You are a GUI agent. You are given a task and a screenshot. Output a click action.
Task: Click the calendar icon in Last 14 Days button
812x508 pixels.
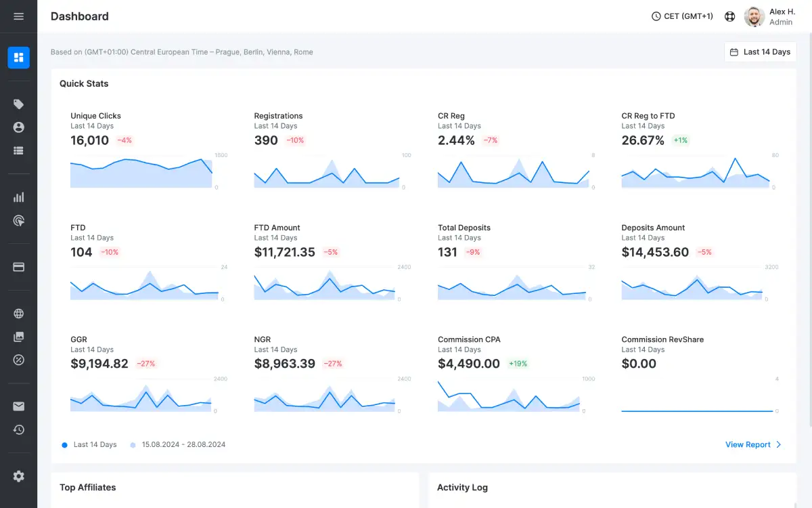click(734, 52)
